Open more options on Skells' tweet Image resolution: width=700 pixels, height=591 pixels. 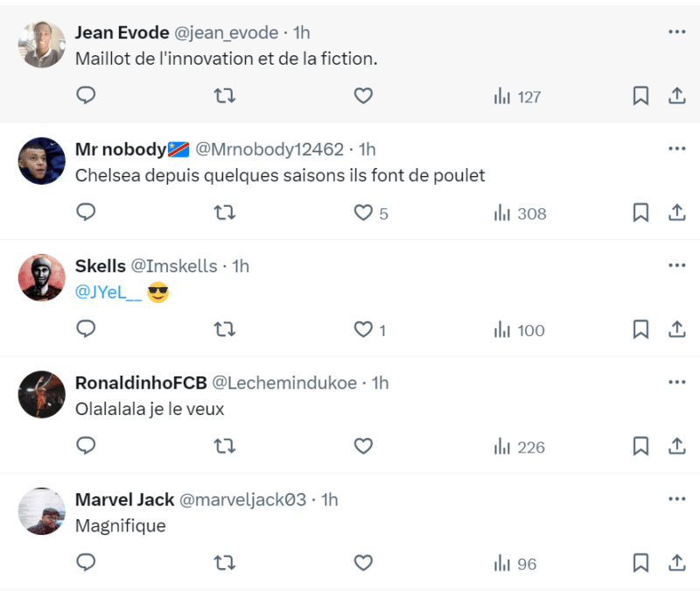coord(676,265)
